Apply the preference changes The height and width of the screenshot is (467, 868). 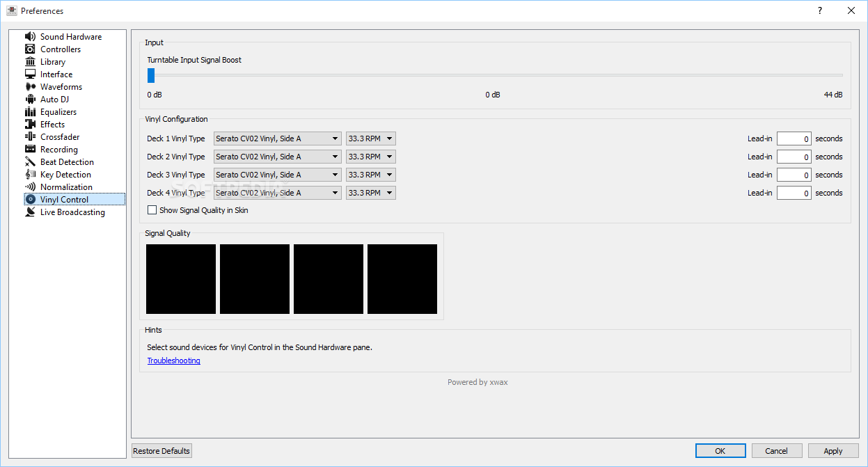pyautogui.click(x=833, y=451)
